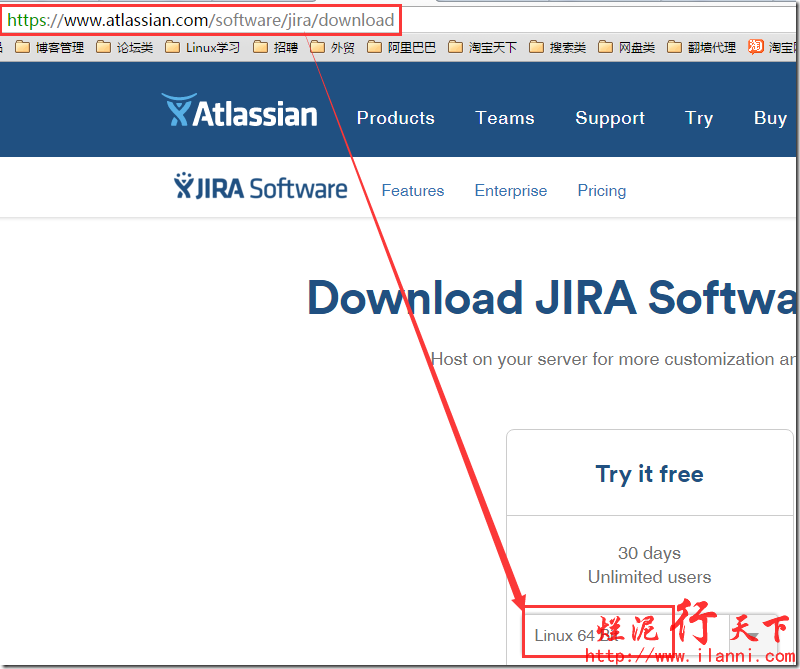The width and height of the screenshot is (800, 669).
Task: Open the 阿里巴巴 bookmark folder
Action: tap(402, 47)
